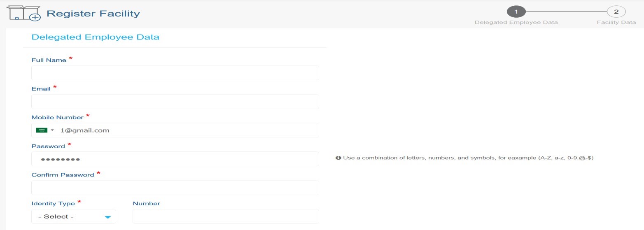Click the identity Number input field
Viewport: 644px width, 230px height.
click(226, 216)
